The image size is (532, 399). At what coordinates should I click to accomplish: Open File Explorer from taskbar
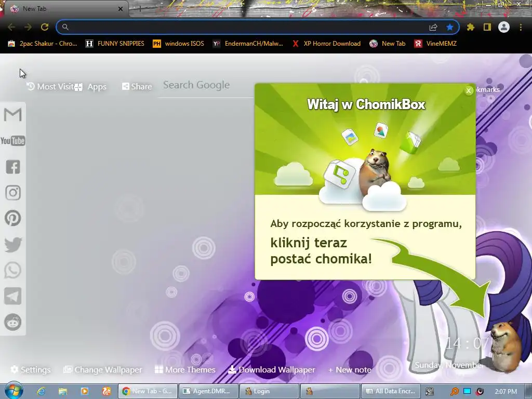[x=63, y=391]
